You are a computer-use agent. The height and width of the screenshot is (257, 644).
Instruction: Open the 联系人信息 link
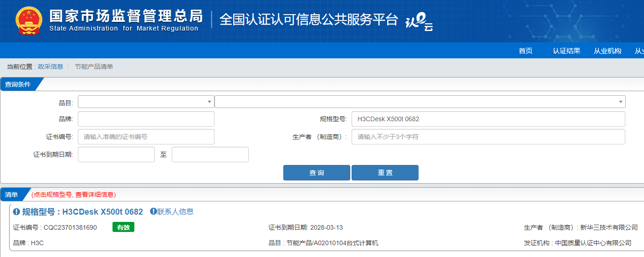coord(175,211)
